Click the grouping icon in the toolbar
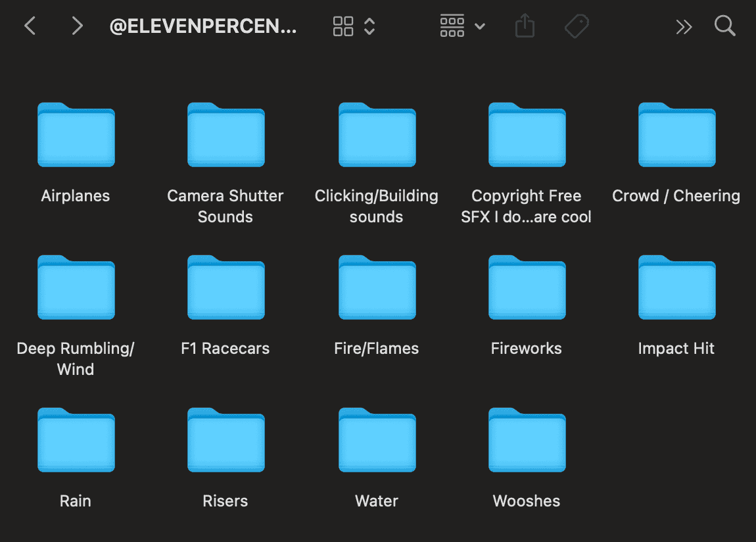The image size is (756, 542). click(452, 26)
